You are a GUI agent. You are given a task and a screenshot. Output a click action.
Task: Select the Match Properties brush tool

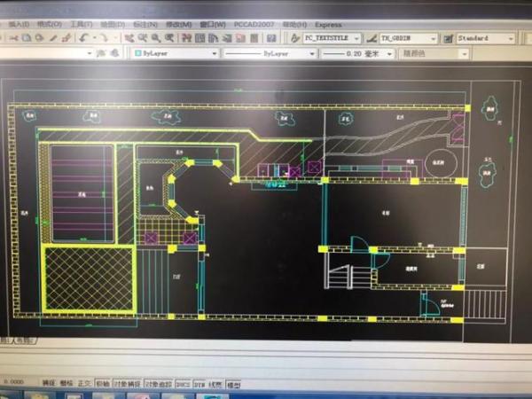[x=53, y=38]
